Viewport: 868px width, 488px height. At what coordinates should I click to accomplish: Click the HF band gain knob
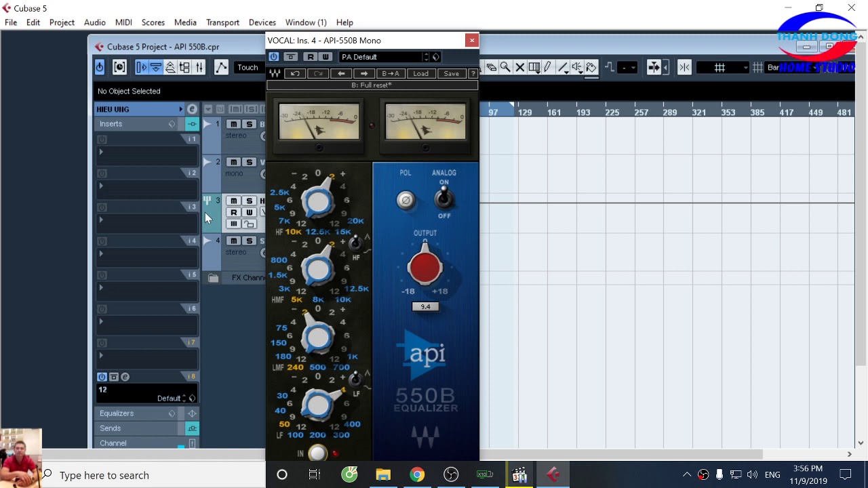(318, 201)
